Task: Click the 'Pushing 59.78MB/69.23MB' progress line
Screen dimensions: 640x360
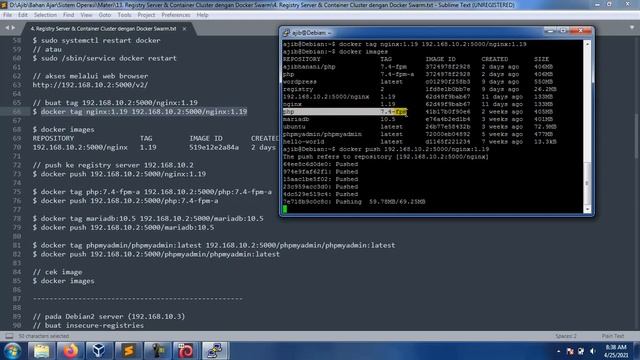Action: pyautogui.click(x=354, y=202)
